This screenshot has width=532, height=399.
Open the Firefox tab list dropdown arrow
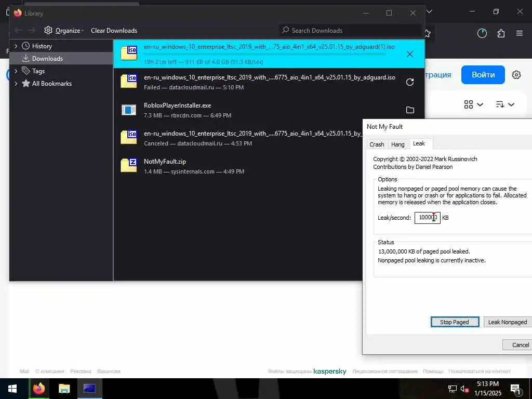point(429,11)
